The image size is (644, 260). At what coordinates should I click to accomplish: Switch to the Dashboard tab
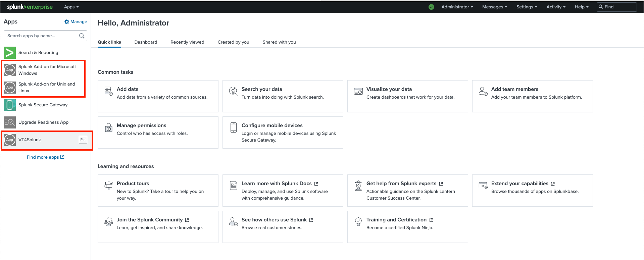[x=146, y=42]
